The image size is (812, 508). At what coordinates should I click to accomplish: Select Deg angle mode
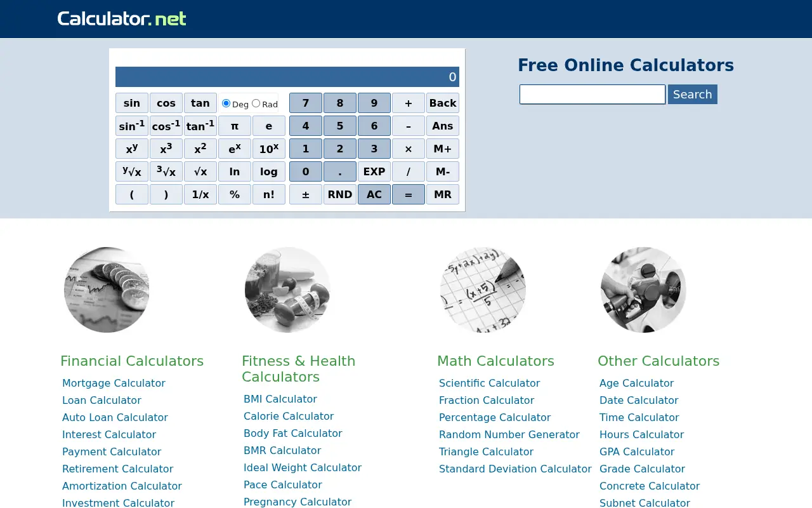pyautogui.click(x=226, y=104)
